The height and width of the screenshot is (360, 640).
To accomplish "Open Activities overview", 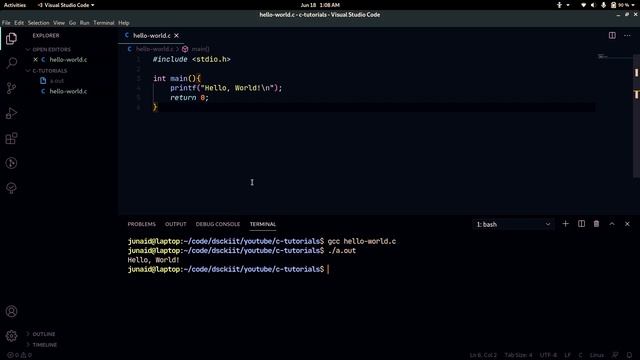I will click(15, 5).
